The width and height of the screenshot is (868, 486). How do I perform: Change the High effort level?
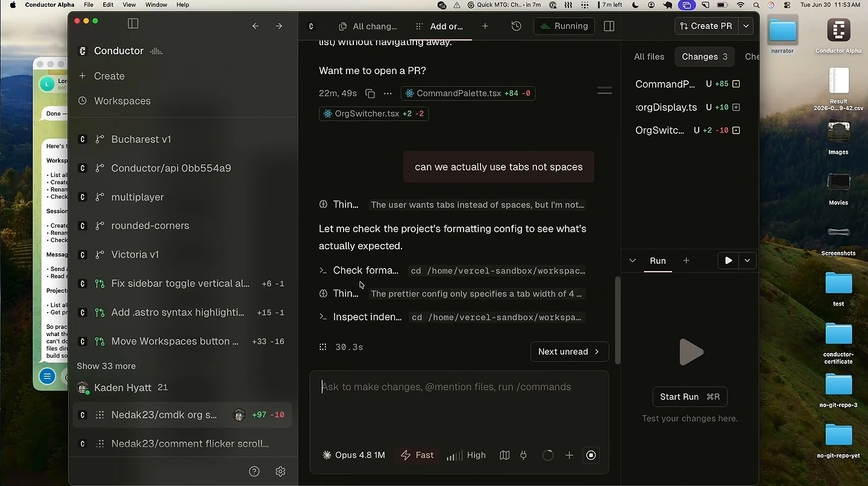pyautogui.click(x=466, y=455)
